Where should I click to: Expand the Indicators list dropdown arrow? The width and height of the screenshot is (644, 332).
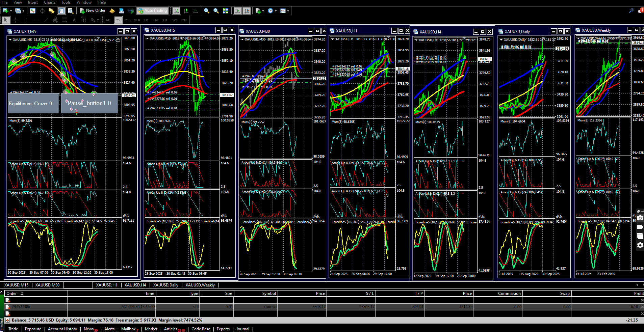point(263,11)
